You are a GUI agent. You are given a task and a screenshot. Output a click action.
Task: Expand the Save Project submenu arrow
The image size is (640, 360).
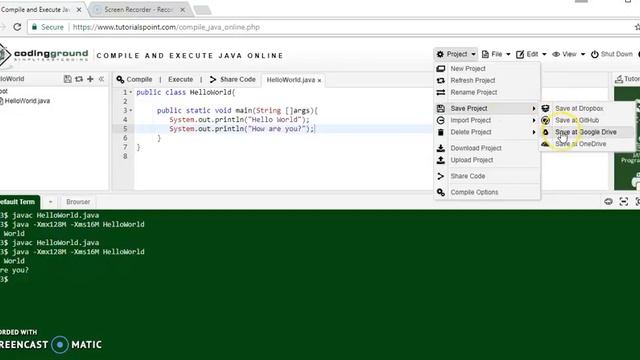(x=534, y=108)
